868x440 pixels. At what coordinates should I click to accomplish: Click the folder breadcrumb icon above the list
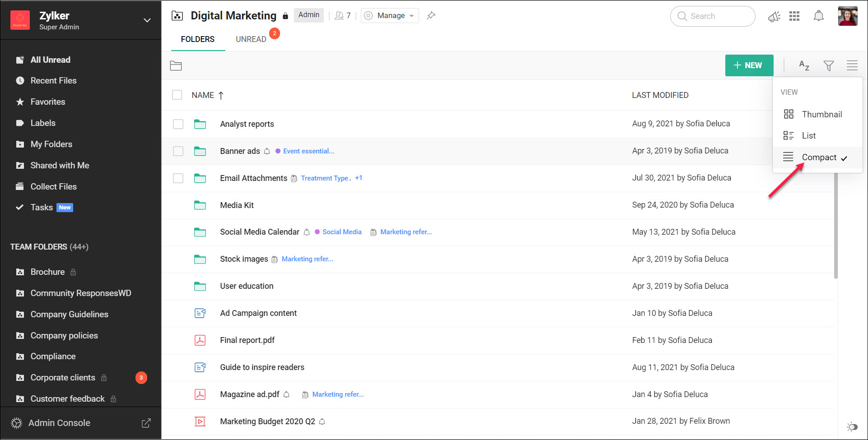coord(176,65)
